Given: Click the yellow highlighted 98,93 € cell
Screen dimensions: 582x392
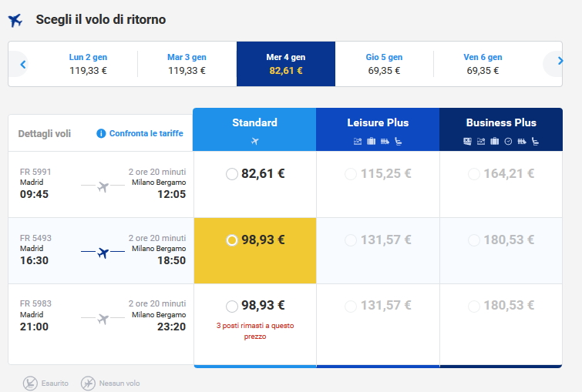Looking at the screenshot, I should [x=255, y=251].
